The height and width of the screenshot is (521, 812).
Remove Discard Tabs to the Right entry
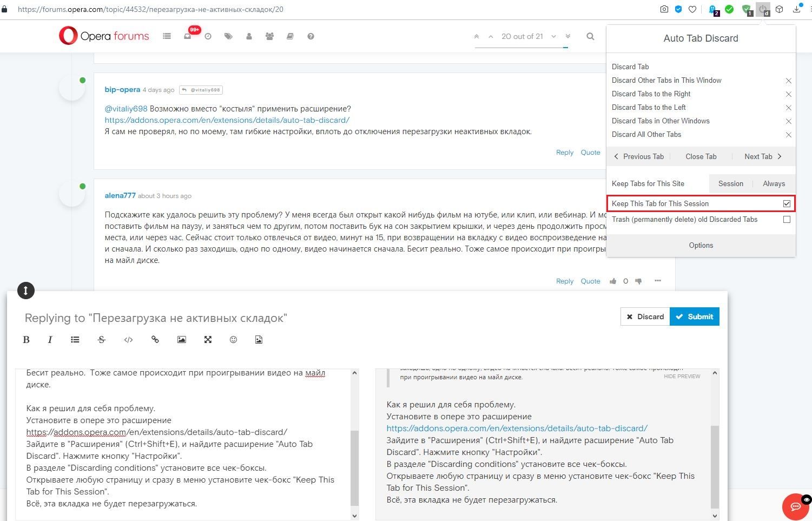tap(788, 94)
